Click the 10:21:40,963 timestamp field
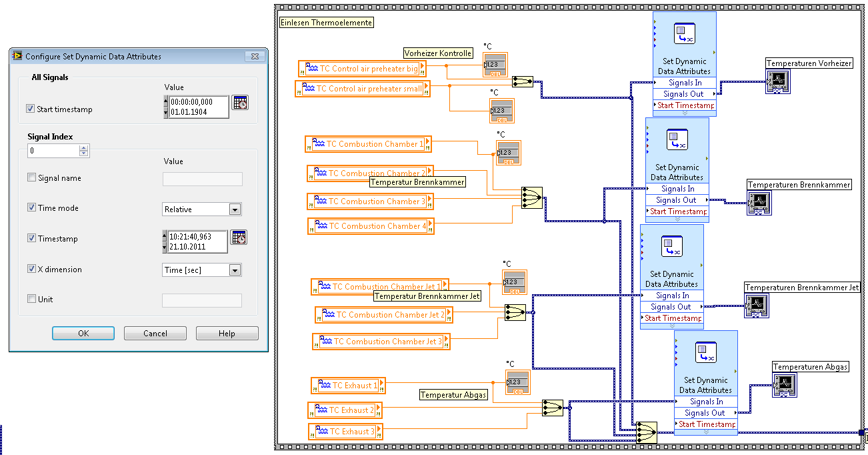868x455 pixels. pos(198,242)
